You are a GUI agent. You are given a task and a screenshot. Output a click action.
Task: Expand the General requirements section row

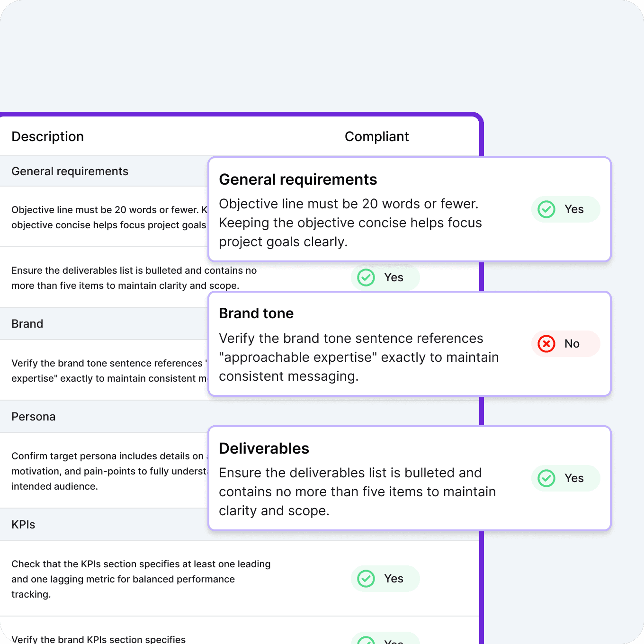(x=70, y=171)
